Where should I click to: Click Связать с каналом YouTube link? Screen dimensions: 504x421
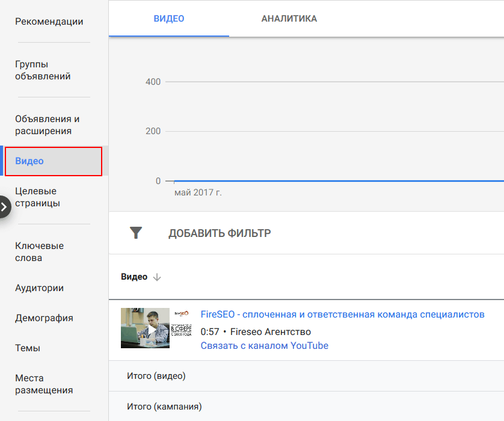264,345
